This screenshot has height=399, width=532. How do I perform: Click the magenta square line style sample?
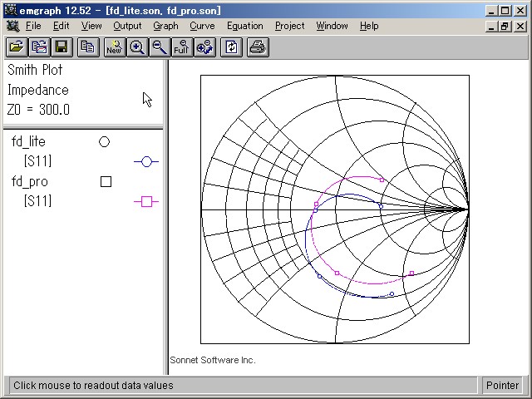[x=146, y=201]
